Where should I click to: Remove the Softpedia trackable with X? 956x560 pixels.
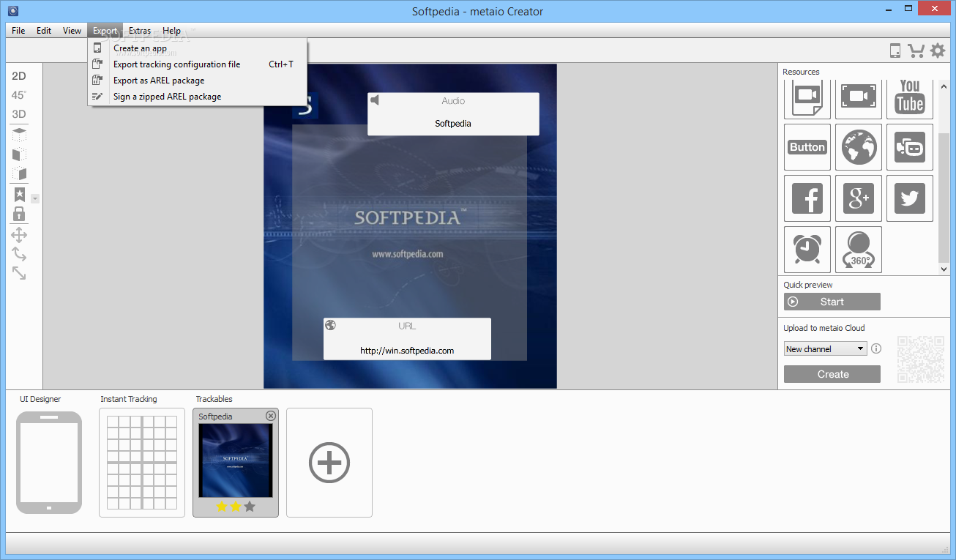coord(271,416)
